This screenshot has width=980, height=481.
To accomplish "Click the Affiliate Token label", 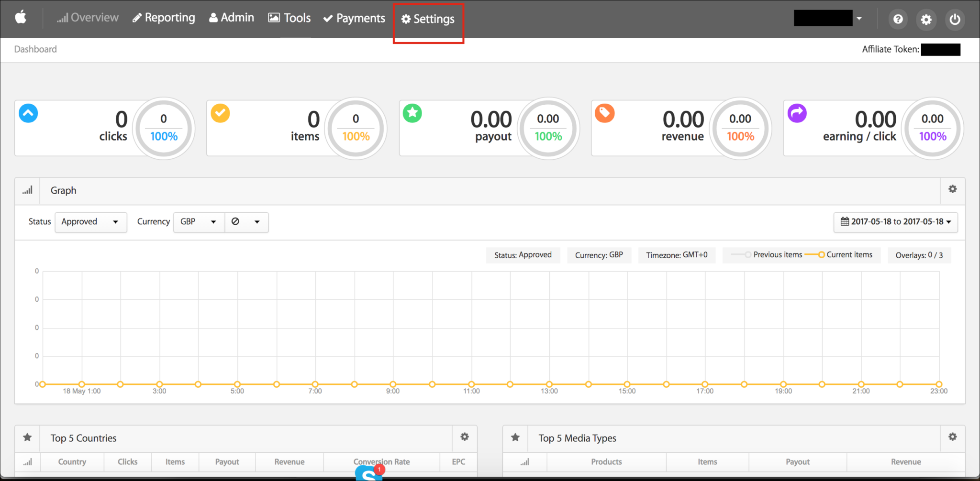I will click(891, 49).
